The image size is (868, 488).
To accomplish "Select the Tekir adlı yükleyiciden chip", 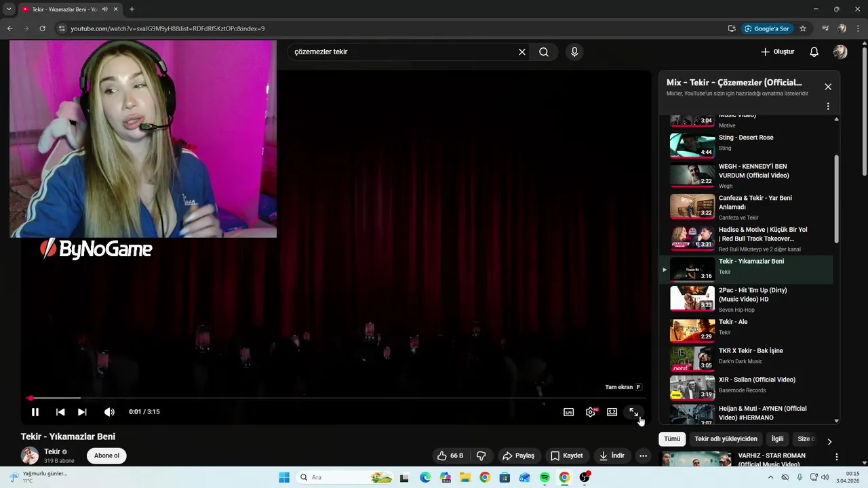I will pyautogui.click(x=726, y=439).
